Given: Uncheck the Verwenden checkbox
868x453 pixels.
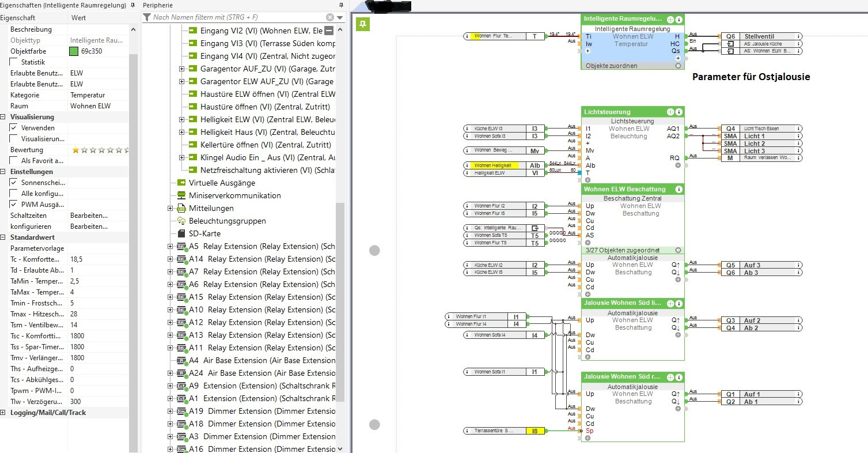Looking at the screenshot, I should [14, 128].
